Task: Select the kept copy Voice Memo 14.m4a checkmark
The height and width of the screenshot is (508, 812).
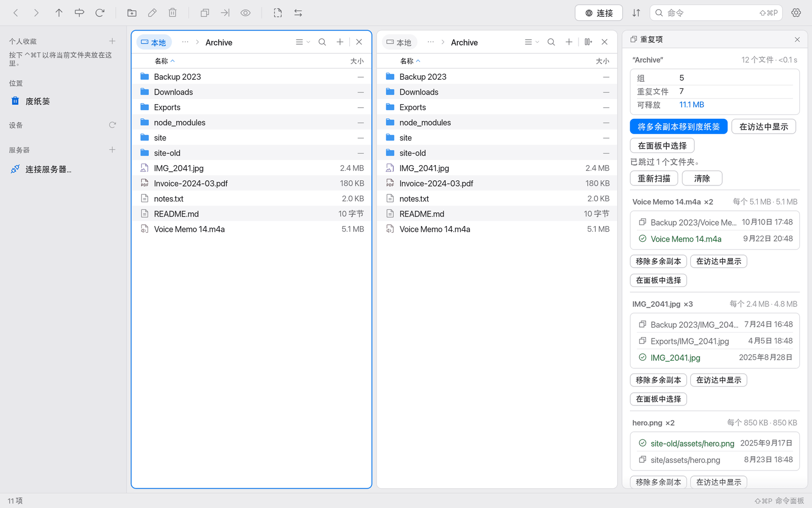Action: click(x=642, y=239)
